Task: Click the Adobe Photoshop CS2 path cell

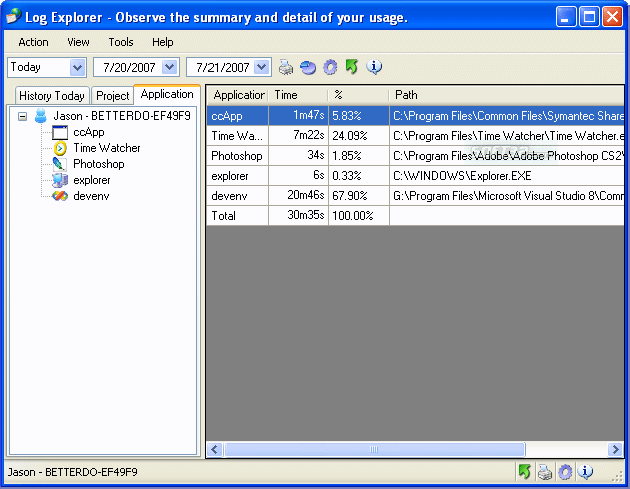Action: tap(507, 156)
